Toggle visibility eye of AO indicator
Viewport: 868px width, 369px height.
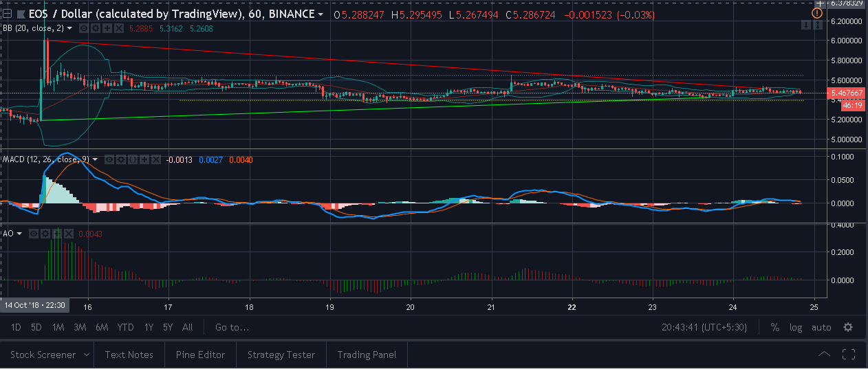click(x=34, y=234)
